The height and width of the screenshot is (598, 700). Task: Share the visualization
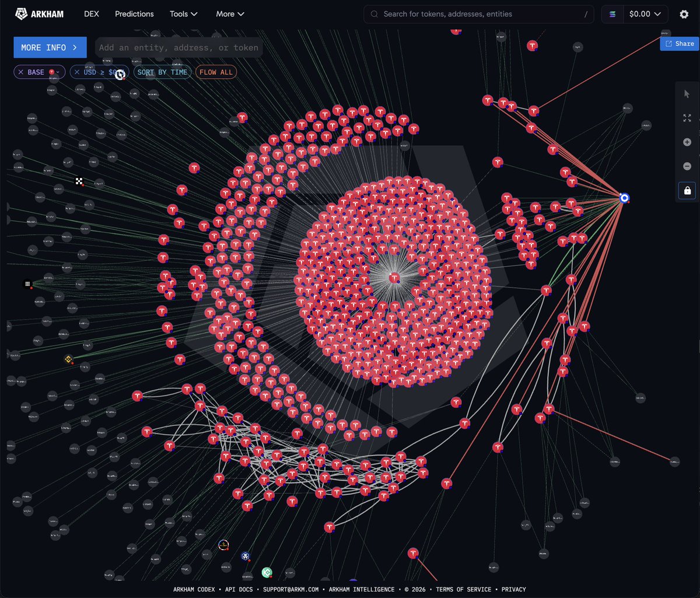point(680,44)
